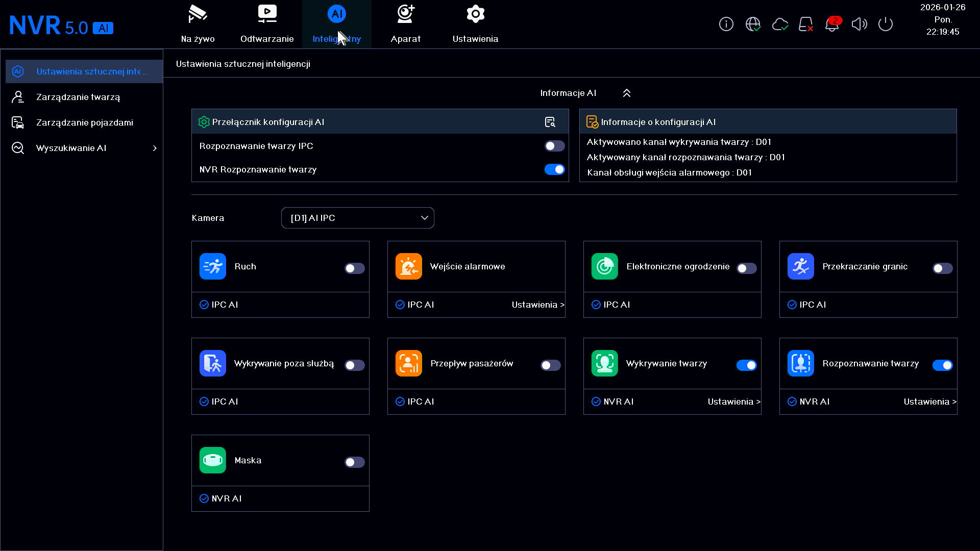This screenshot has width=980, height=551.
Task: Click the Inteligentny AI tab
Action: [336, 24]
